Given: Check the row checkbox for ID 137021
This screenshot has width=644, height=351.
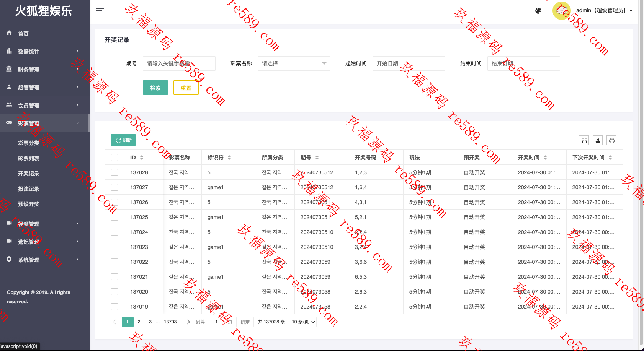Looking at the screenshot, I should click(x=114, y=277).
